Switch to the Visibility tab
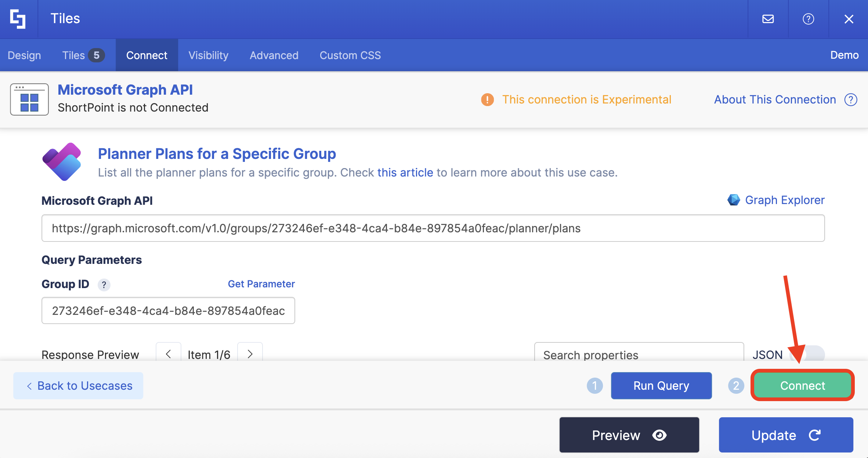 pyautogui.click(x=208, y=55)
